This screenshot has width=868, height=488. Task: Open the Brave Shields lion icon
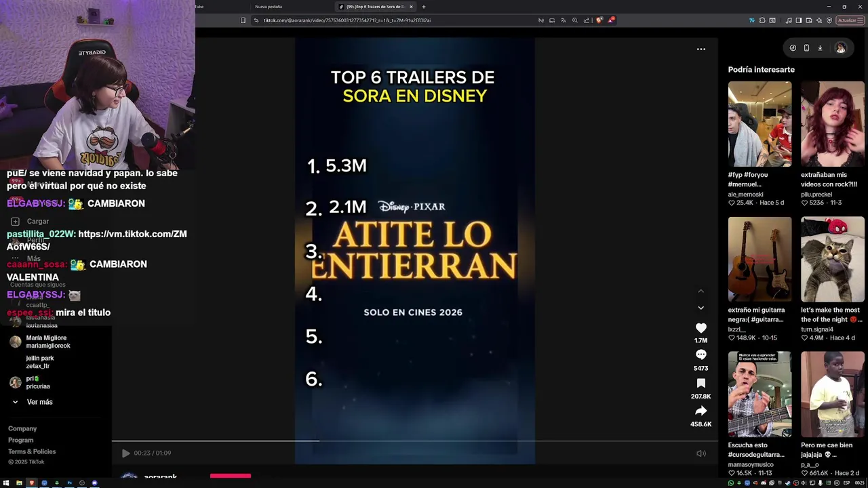(x=599, y=20)
